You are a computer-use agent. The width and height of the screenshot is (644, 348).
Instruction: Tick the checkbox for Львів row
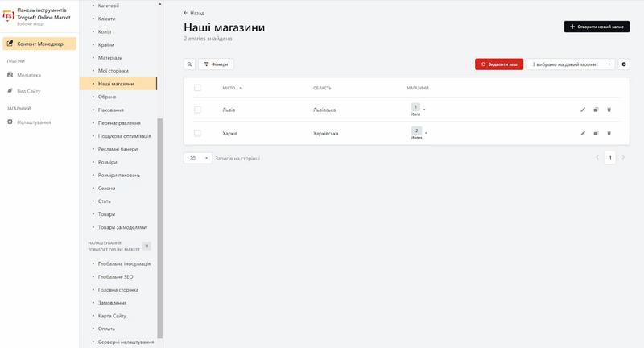coord(197,110)
